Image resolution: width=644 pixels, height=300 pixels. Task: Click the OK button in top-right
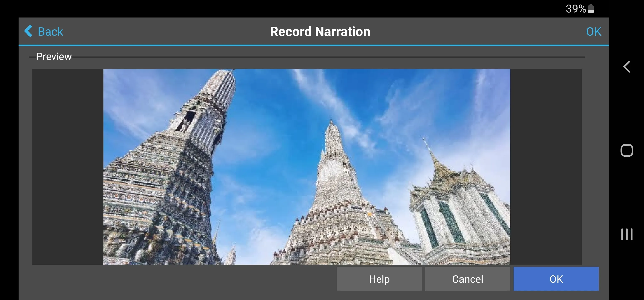coord(593,31)
